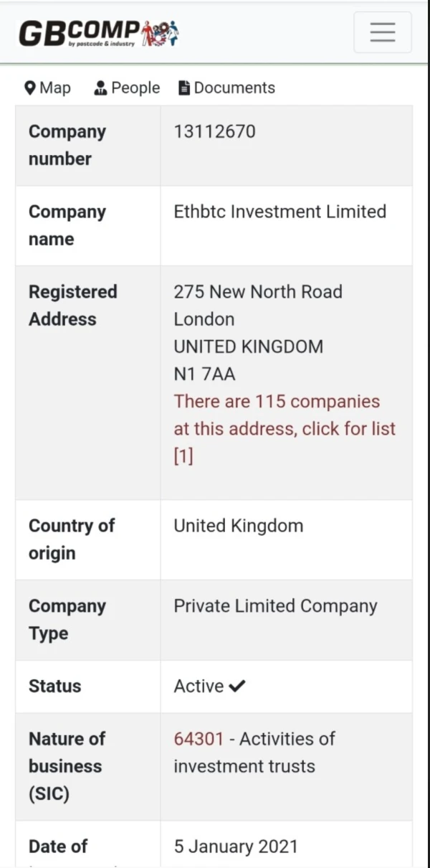Open list of 115 companies at address
The height and width of the screenshot is (868, 430).
(x=284, y=415)
